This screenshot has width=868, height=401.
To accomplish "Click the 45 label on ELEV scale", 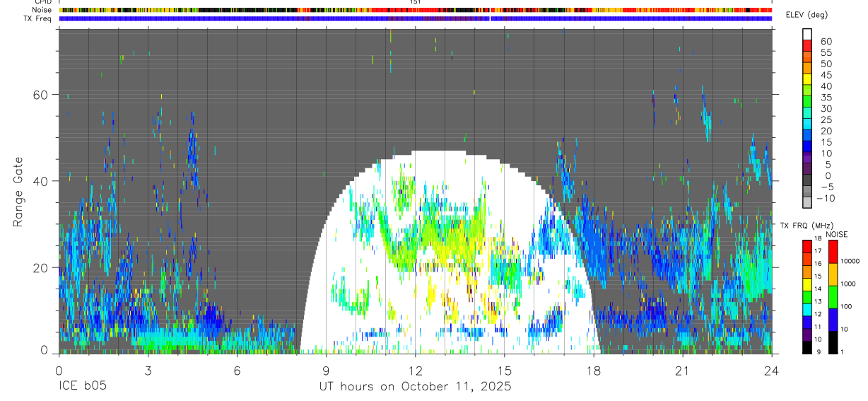I will [x=825, y=75].
